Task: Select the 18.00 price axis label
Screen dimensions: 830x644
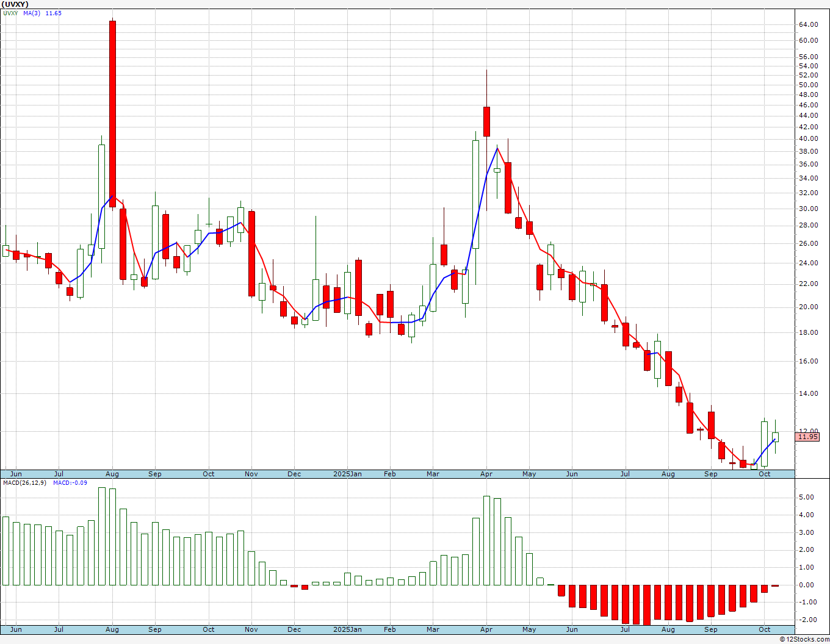Action: click(809, 332)
